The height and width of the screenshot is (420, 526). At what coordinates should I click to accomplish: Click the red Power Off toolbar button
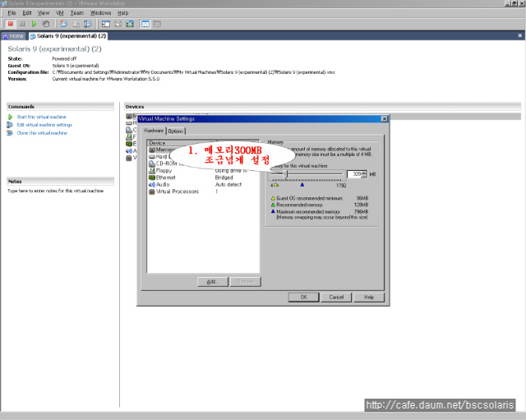(11, 24)
